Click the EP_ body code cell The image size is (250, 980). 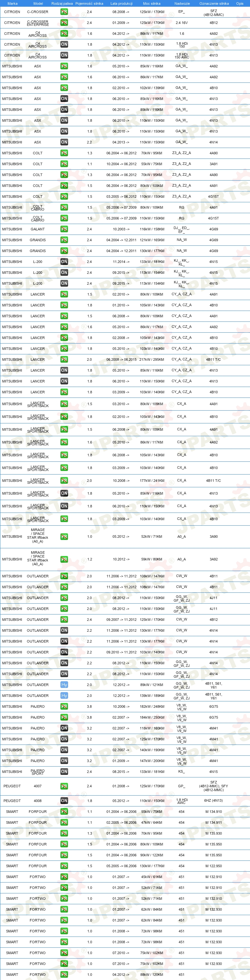[182, 12]
